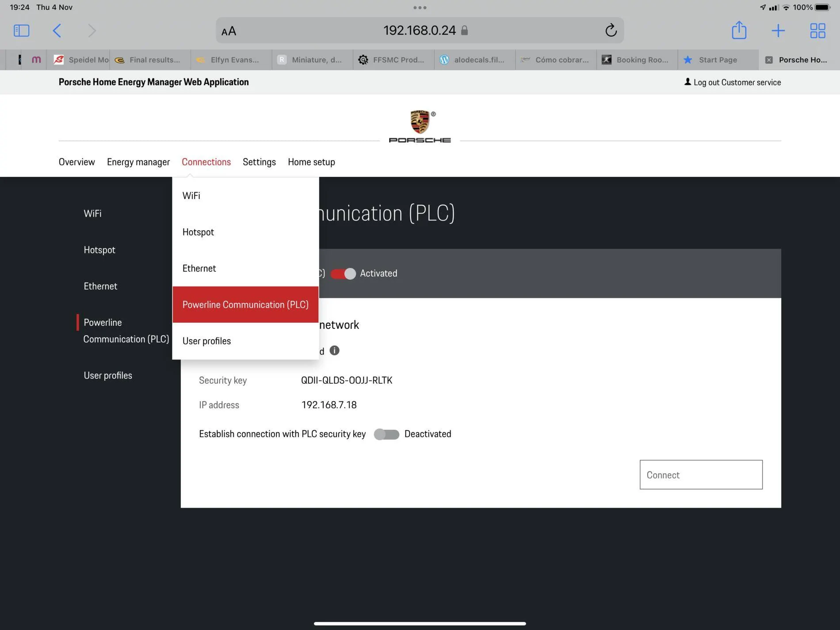Tap the multitasking three-dots at top

coord(420,8)
